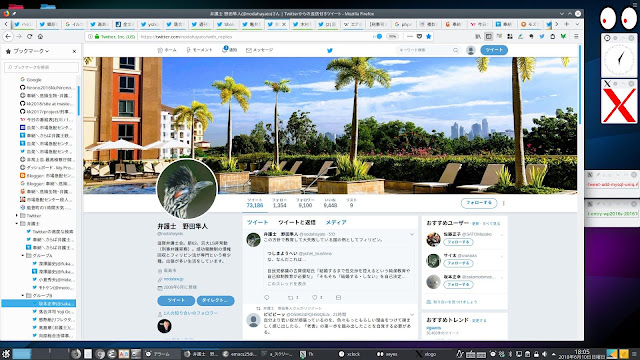The width and height of the screenshot is (640, 360).
Task: Click the forward navigation arrow
Action: coord(19,36)
